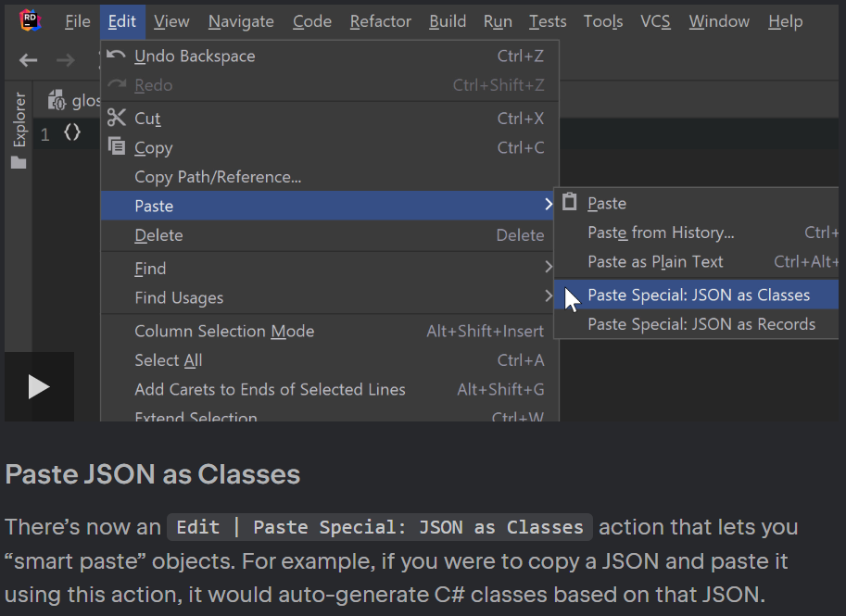
Task: Click the forward navigation arrow
Action: (66, 60)
